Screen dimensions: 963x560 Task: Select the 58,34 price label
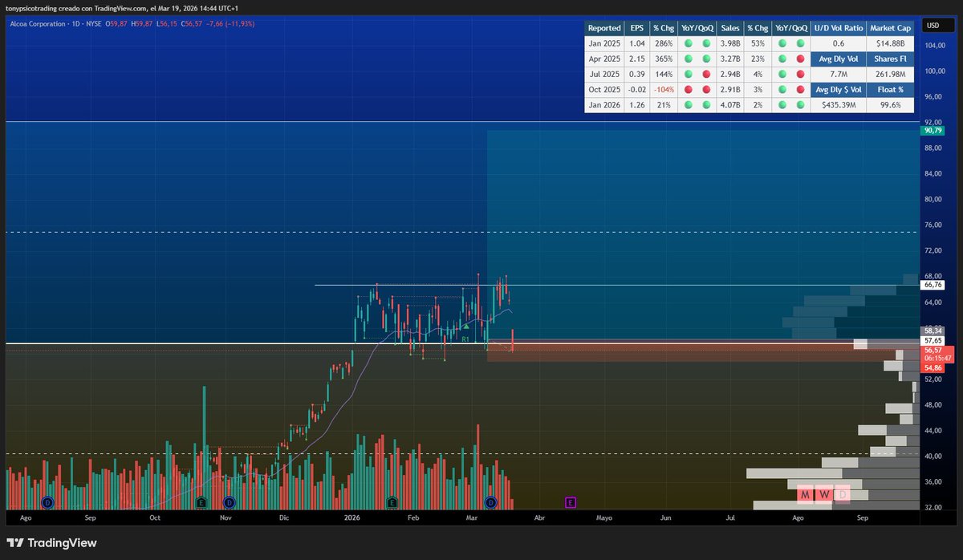click(x=933, y=330)
